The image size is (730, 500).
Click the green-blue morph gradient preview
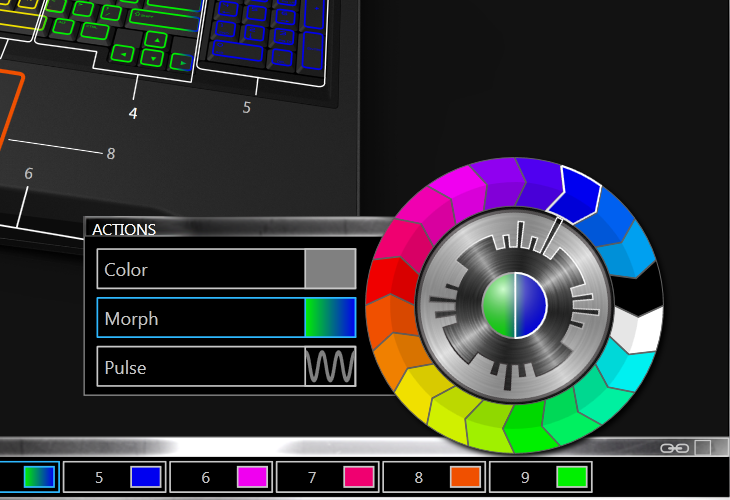click(330, 319)
